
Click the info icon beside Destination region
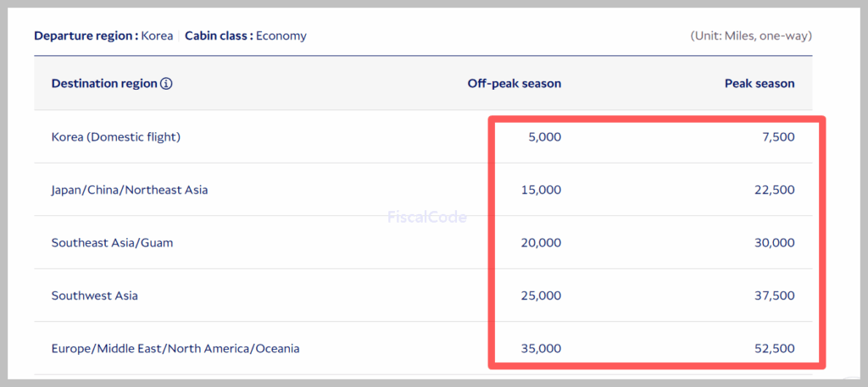167,84
